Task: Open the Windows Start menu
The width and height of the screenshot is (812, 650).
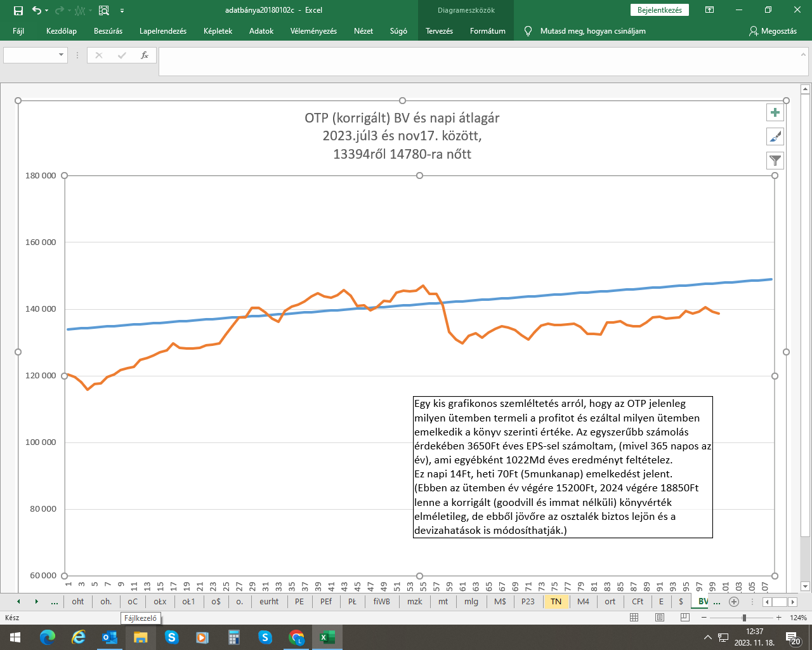Action: (15, 637)
